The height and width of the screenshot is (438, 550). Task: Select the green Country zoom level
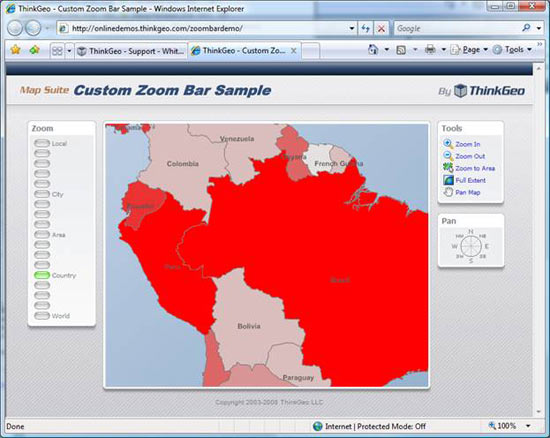coord(42,275)
